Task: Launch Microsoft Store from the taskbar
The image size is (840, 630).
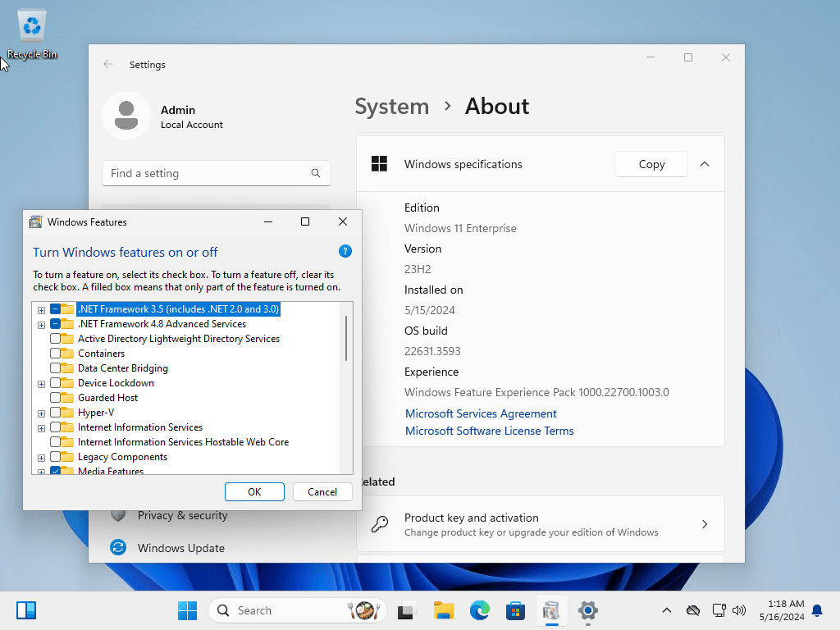Action: pyautogui.click(x=515, y=610)
